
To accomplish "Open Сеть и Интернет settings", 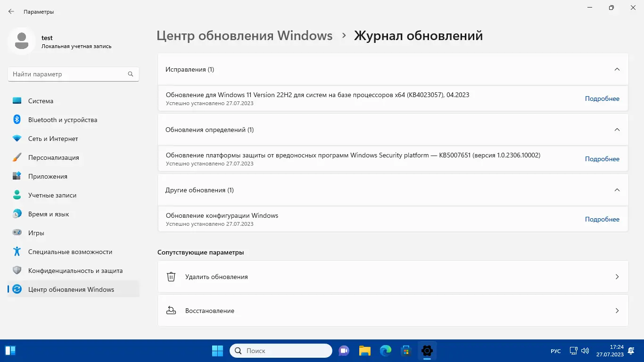I will (x=51, y=139).
